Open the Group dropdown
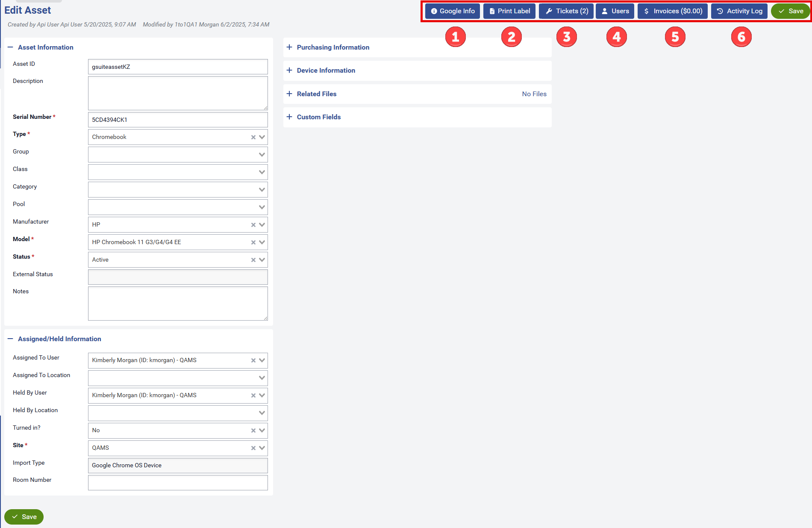Image resolution: width=812 pixels, height=528 pixels. click(262, 155)
